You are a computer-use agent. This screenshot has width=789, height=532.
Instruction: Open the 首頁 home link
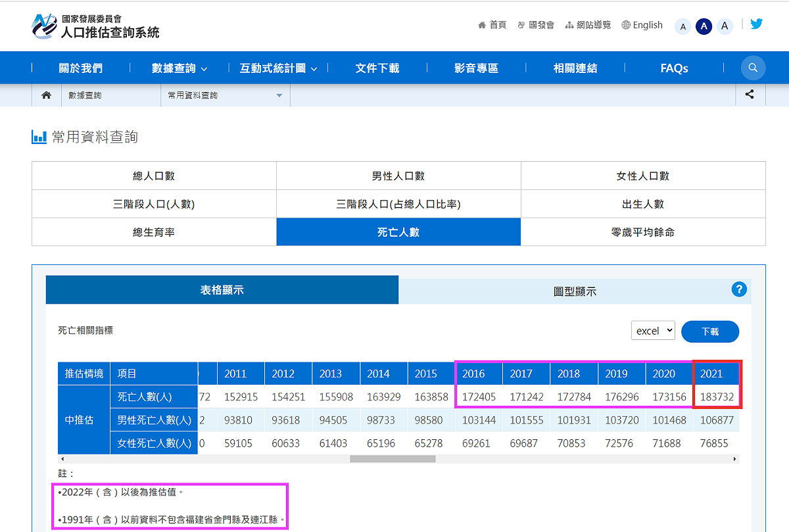(x=492, y=25)
